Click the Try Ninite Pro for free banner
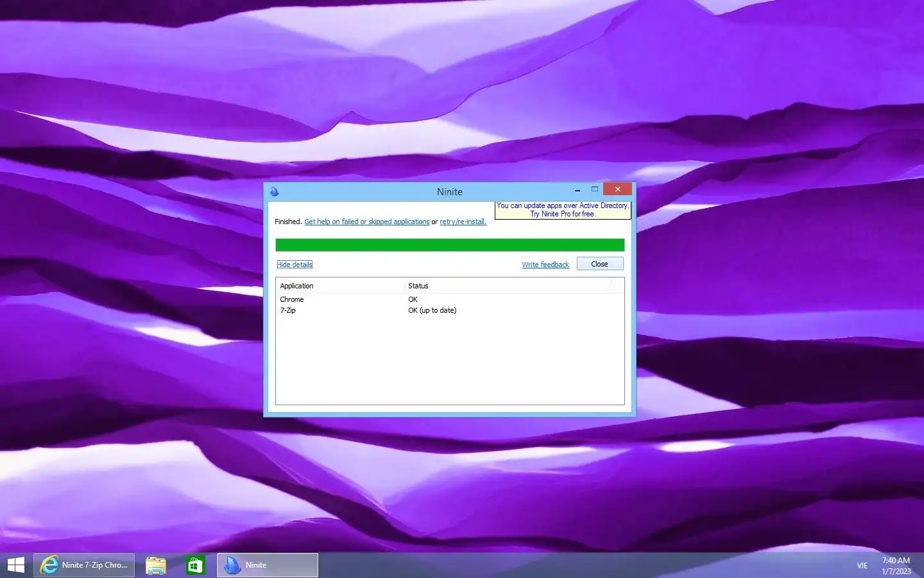924x578 pixels. pyautogui.click(x=563, y=210)
